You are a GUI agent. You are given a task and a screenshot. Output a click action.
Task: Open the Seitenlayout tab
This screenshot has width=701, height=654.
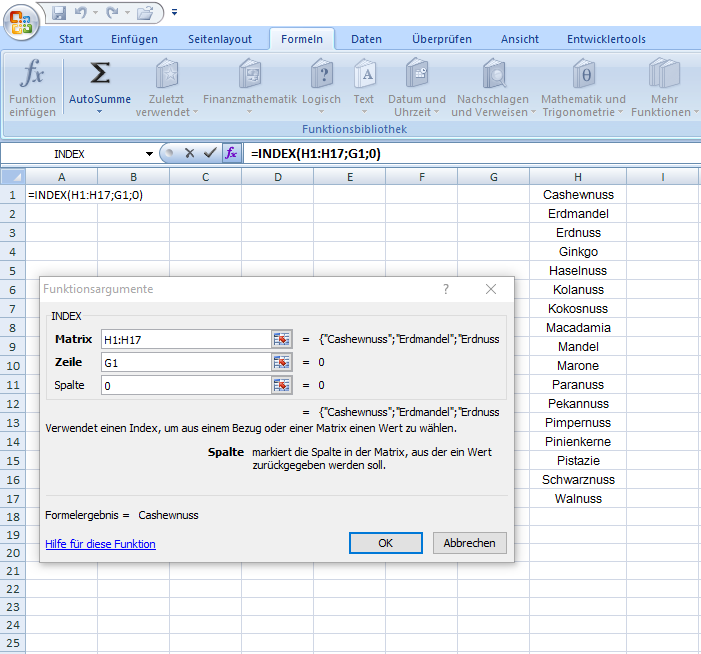(x=220, y=39)
